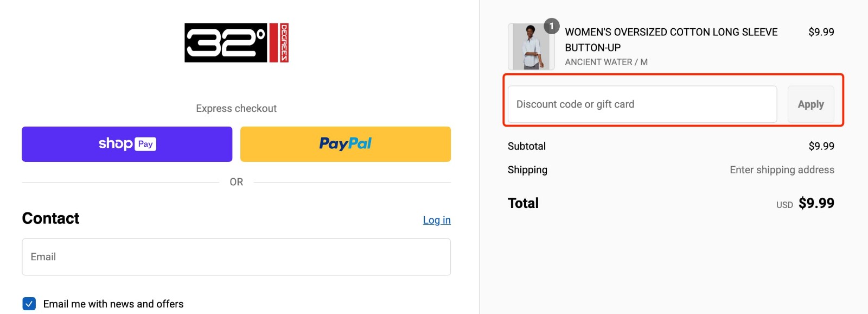Click the 'ANCIENT WATER / M' variant text
Screen dimensions: 868x314
606,62
